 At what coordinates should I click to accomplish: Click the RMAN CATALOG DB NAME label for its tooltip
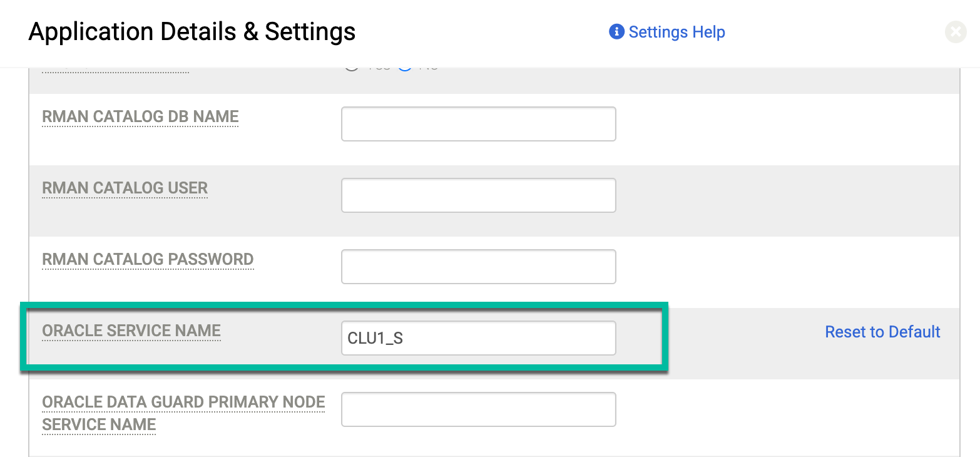[x=140, y=116]
